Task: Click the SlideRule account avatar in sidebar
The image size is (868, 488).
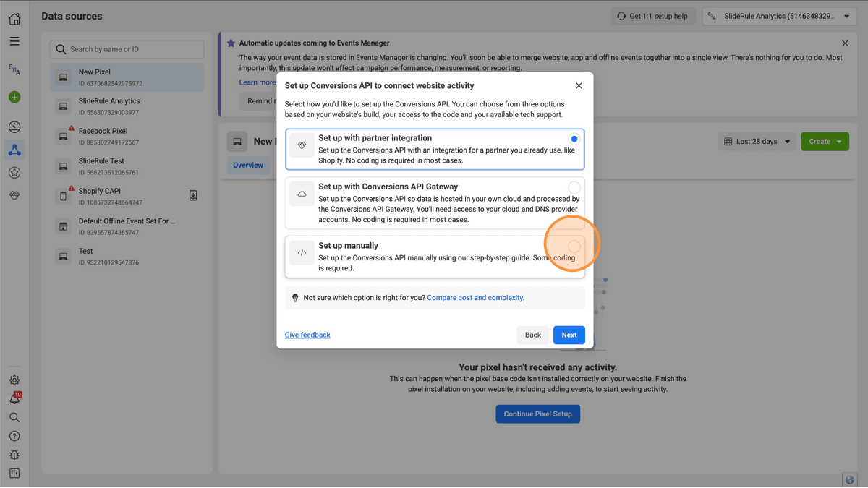Action: 14,69
